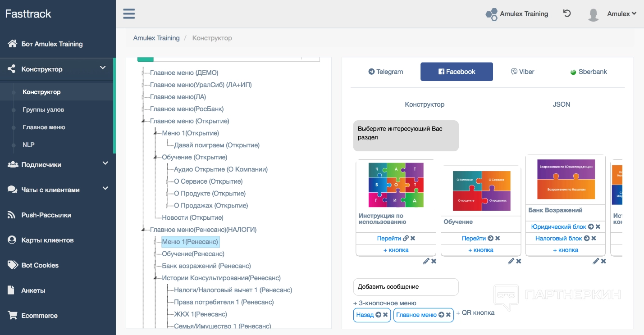Click the pencil edit icon under Обучение card
The image size is (644, 335).
511,261
